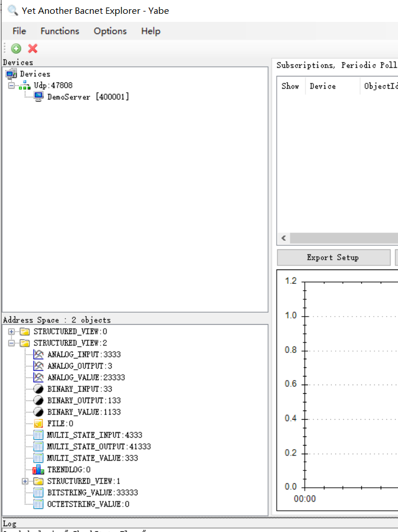
Task: Click the MULTI_STATE_INPUT:4333 table icon
Action: pyautogui.click(x=39, y=435)
